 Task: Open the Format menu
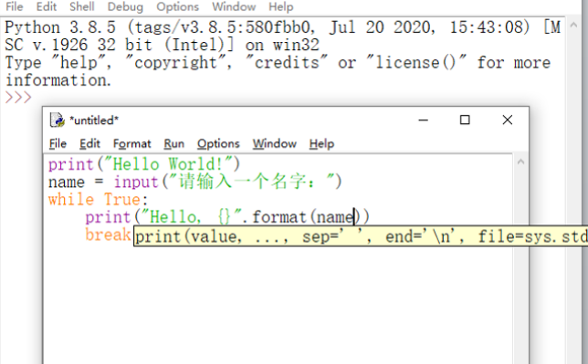pos(132,144)
